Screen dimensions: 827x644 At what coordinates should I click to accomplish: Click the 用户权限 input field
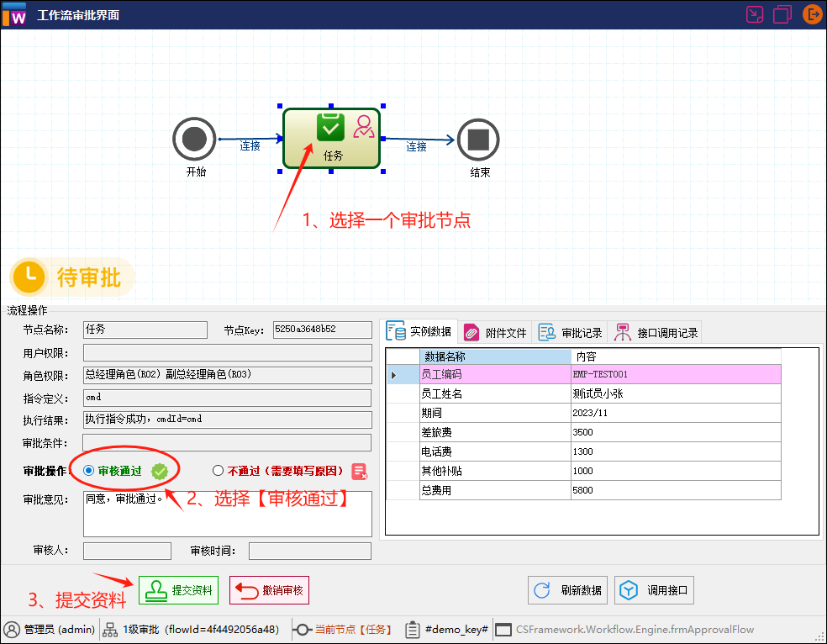pyautogui.click(x=227, y=353)
